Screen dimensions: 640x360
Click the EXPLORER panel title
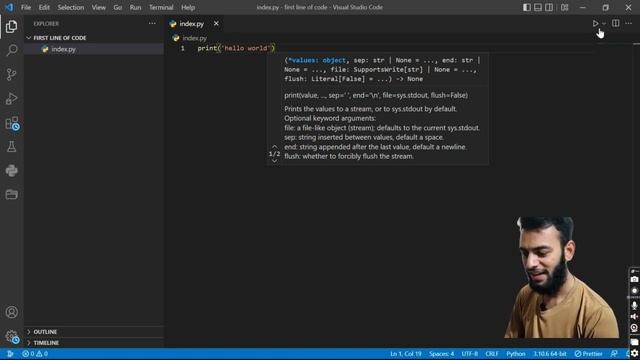46,24
